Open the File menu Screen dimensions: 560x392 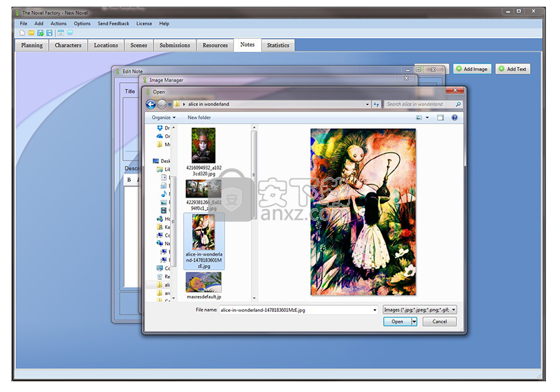(x=23, y=23)
